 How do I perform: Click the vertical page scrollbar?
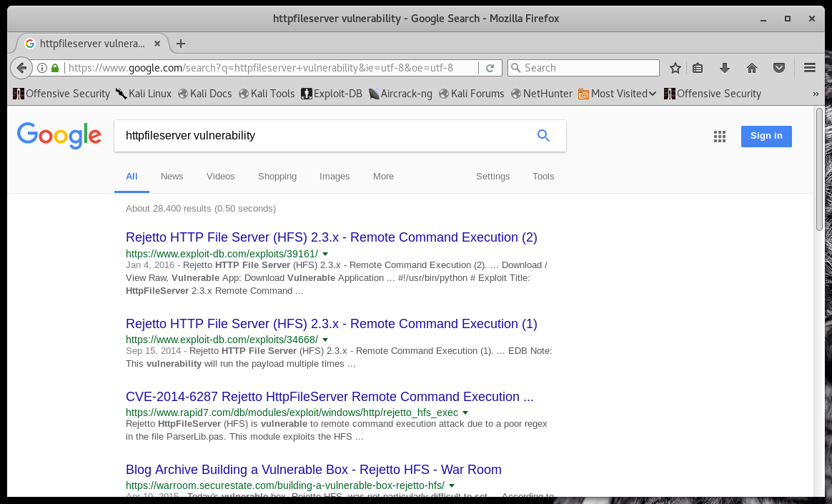[819, 286]
